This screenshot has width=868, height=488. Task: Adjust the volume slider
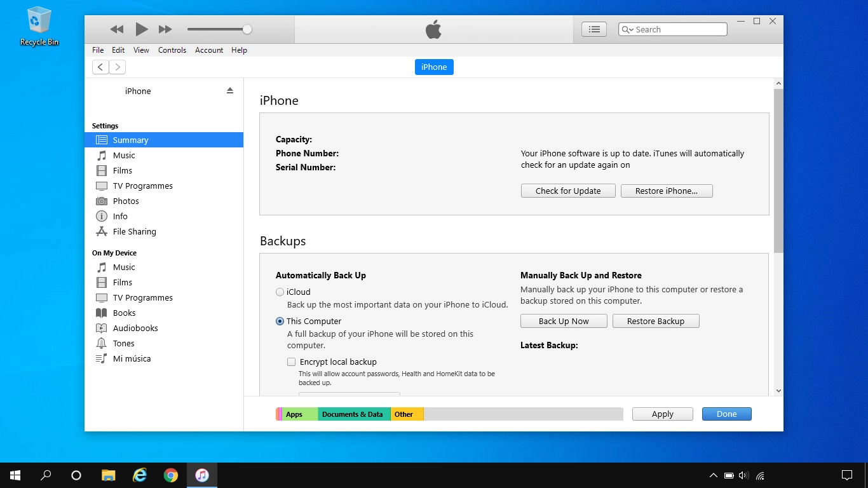[246, 29]
